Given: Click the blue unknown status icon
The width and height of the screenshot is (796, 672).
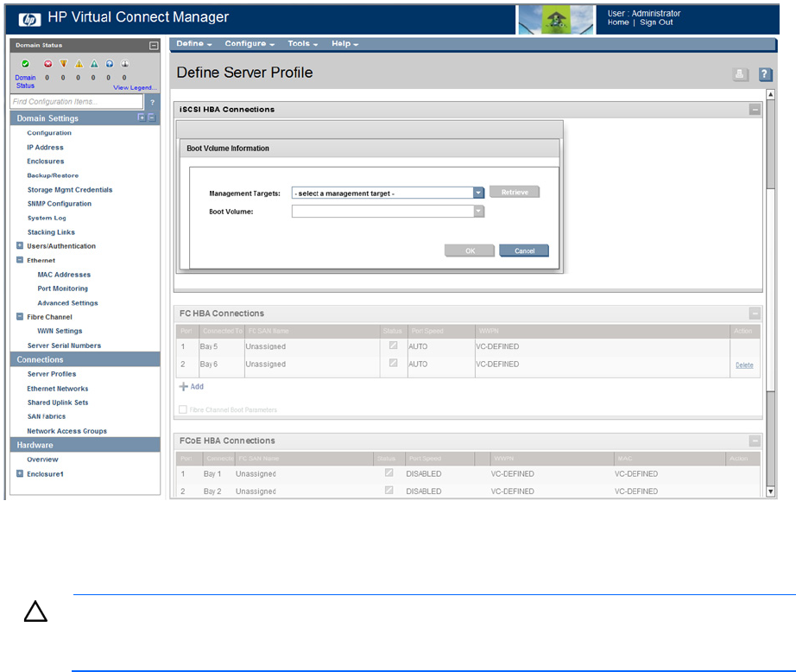Looking at the screenshot, I should (x=110, y=64).
